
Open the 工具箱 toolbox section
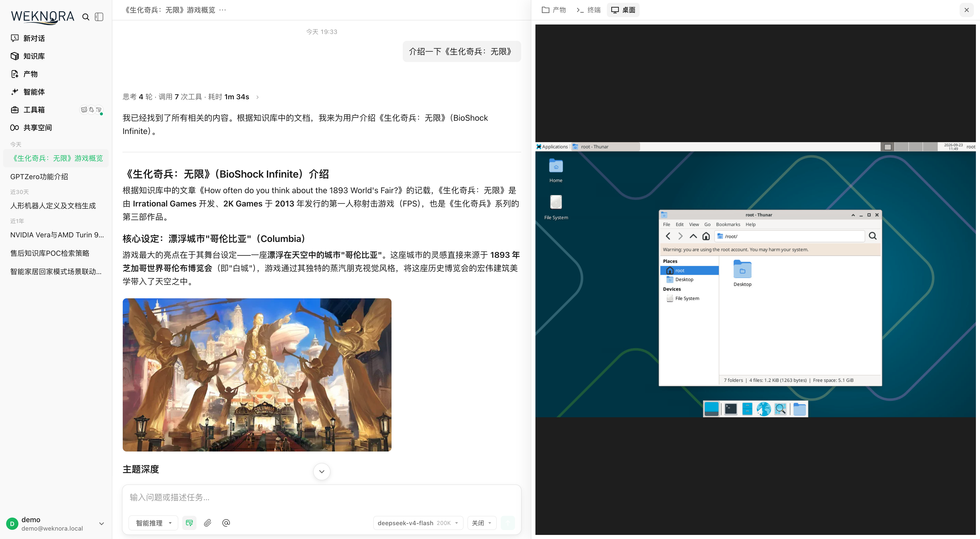[x=34, y=109]
